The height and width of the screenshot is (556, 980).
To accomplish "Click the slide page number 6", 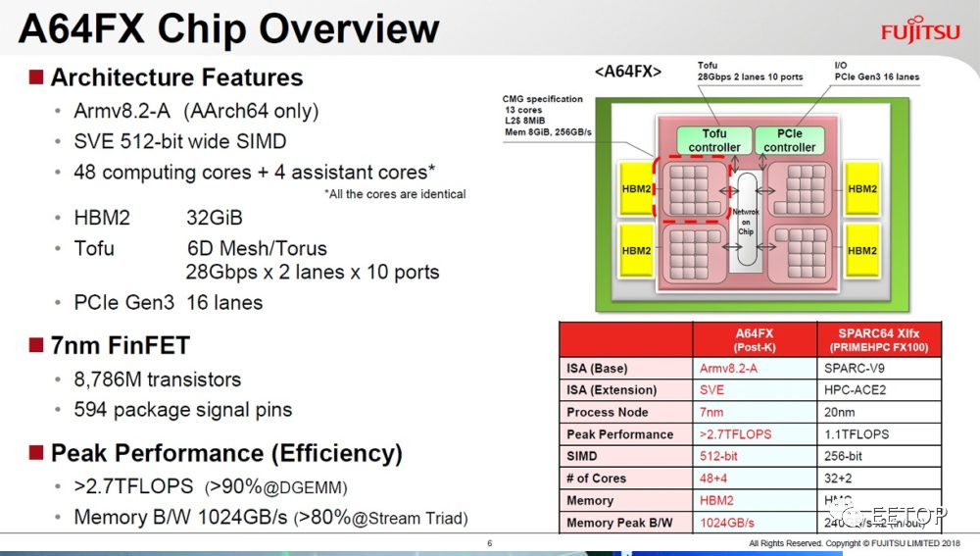I will (x=489, y=543).
